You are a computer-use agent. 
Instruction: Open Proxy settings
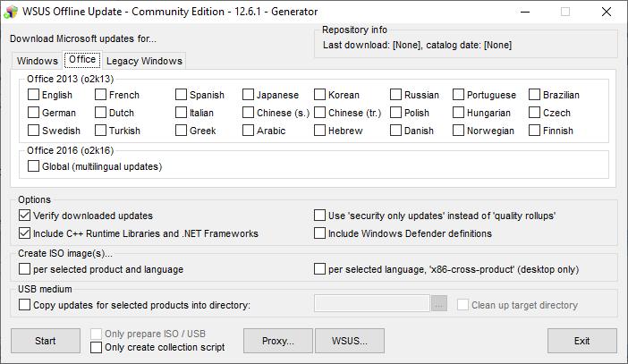(x=278, y=341)
